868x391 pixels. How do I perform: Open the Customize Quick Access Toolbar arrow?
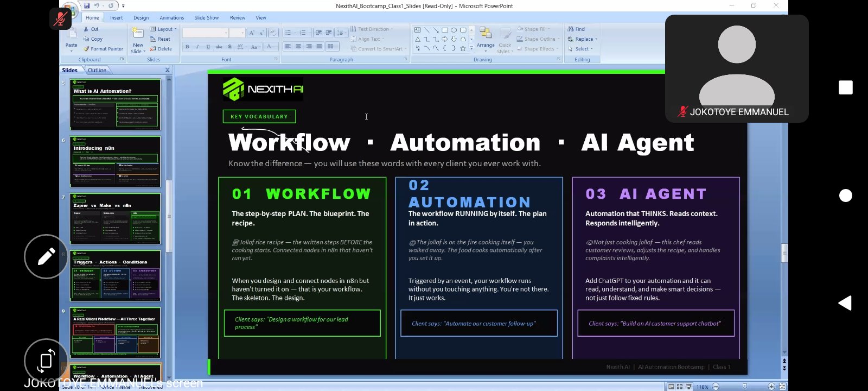[x=123, y=6]
